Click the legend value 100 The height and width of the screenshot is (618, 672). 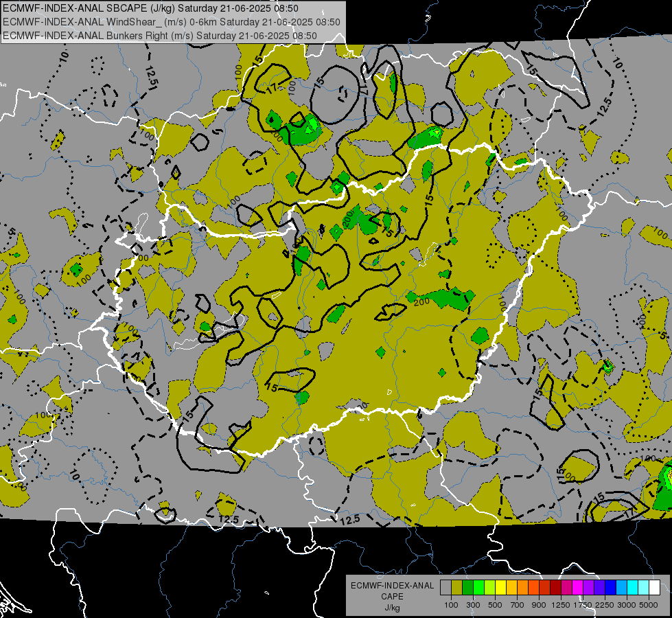point(451,605)
